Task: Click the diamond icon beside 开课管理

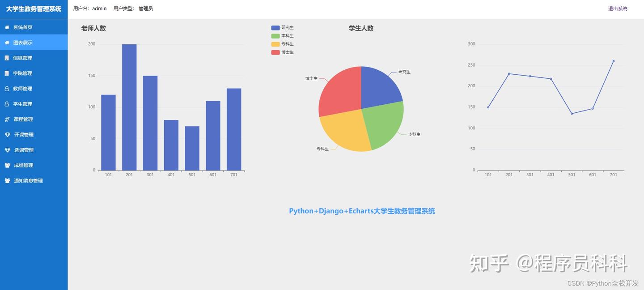Action: (x=7, y=134)
